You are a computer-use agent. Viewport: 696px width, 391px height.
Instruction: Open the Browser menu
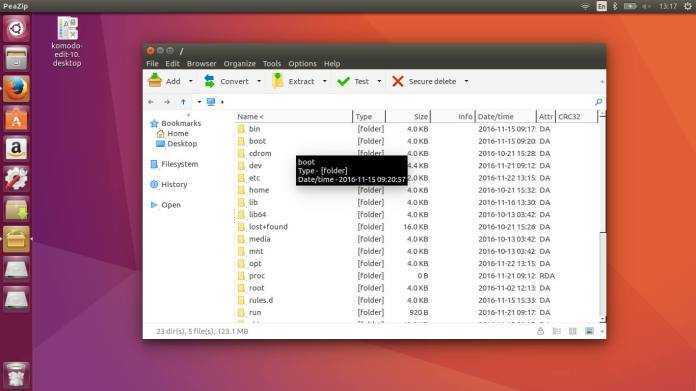pyautogui.click(x=202, y=63)
